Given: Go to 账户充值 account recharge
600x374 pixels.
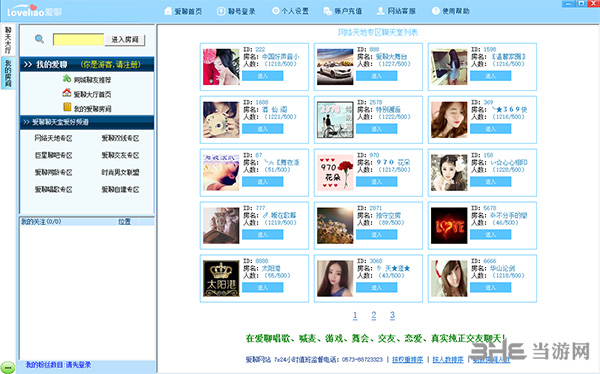Looking at the screenshot, I should tap(342, 11).
